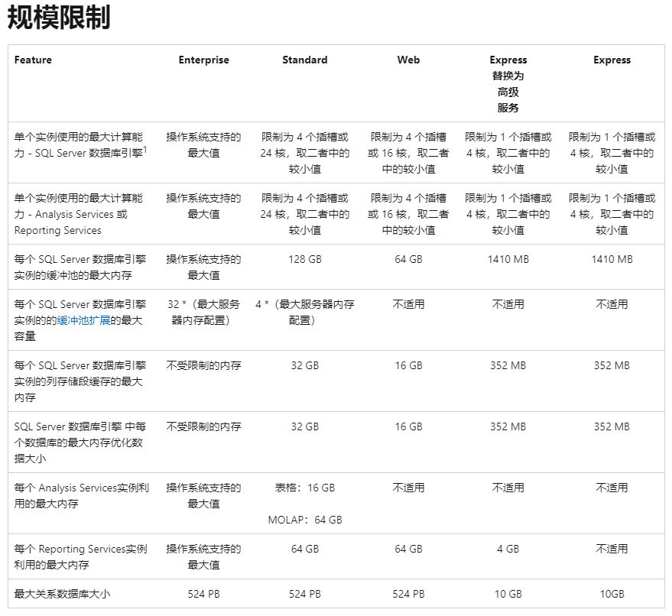Viewport: 672px width, 616px height.
Task: Select the "列存储段缓存的最大内存" row label
Action: [x=80, y=381]
